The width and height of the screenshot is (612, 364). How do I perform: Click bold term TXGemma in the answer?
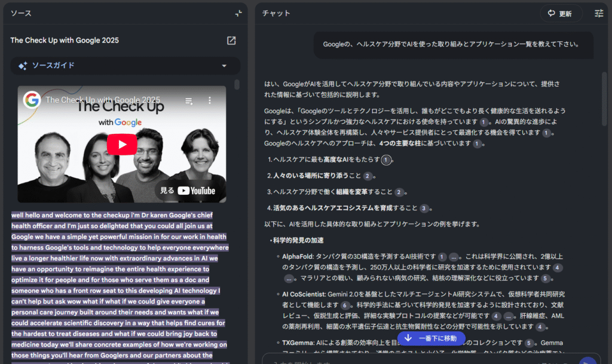tap(298, 343)
